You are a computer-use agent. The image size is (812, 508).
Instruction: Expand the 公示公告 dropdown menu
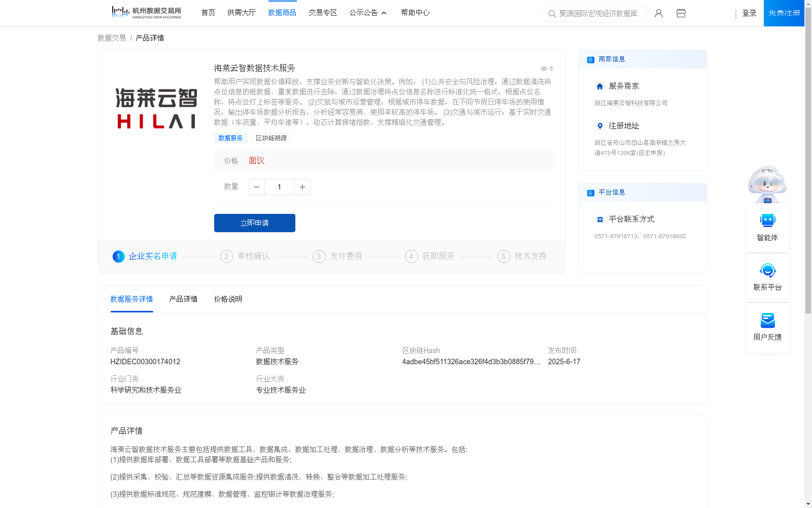[368, 13]
